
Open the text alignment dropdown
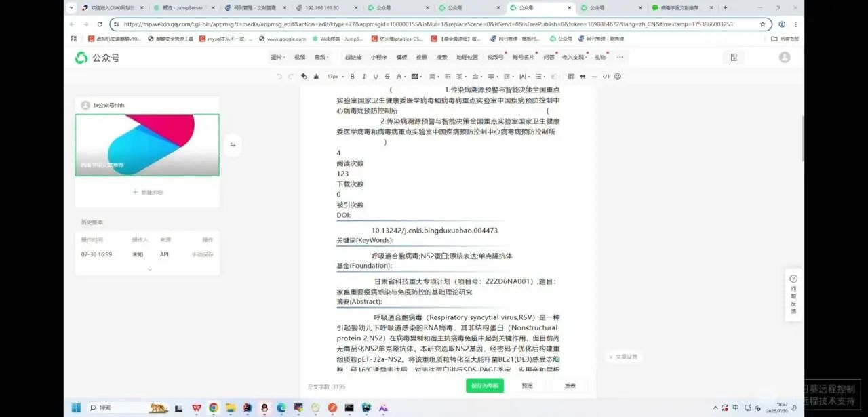434,77
